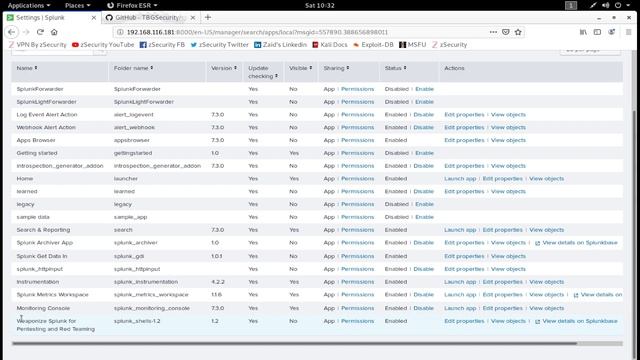Image resolution: width=640 pixels, height=360 pixels.
Task: Disable the Splunk Metrics Workspace app
Action: tap(424, 295)
